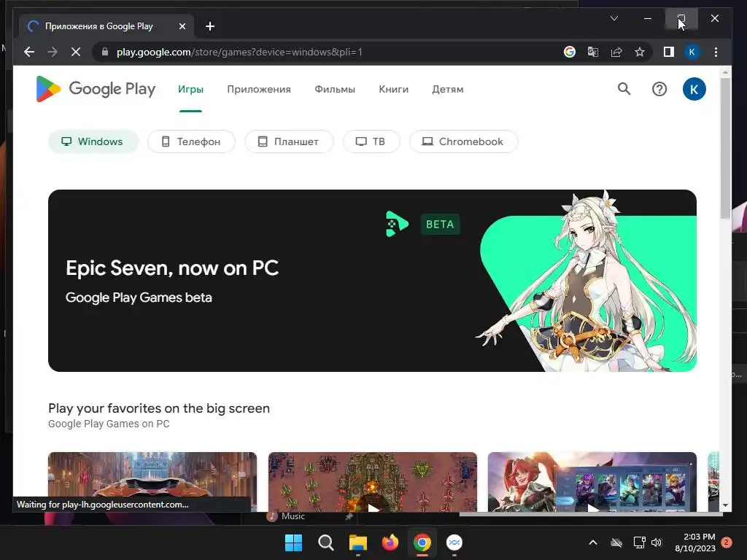
Task: Open the racing car game thumbnail
Action: [152, 481]
